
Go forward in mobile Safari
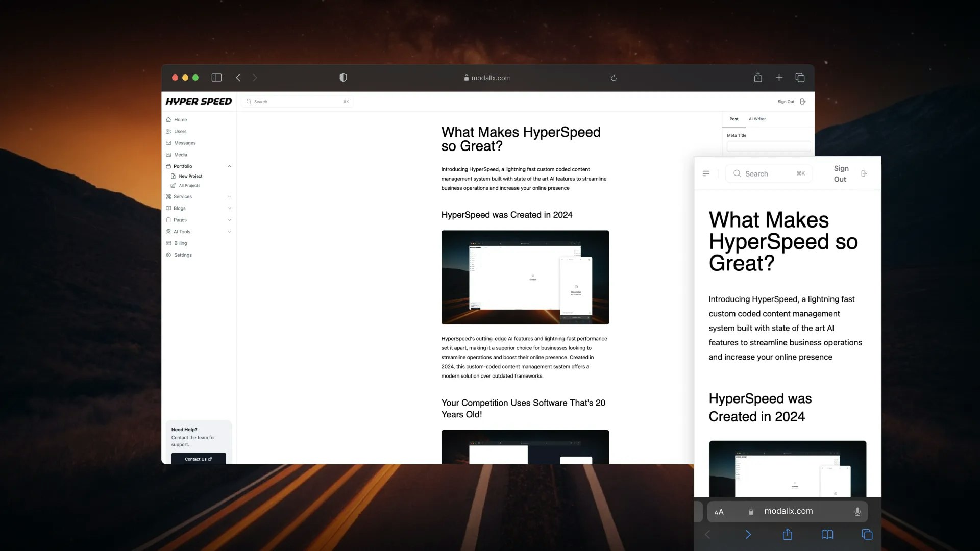coord(748,534)
